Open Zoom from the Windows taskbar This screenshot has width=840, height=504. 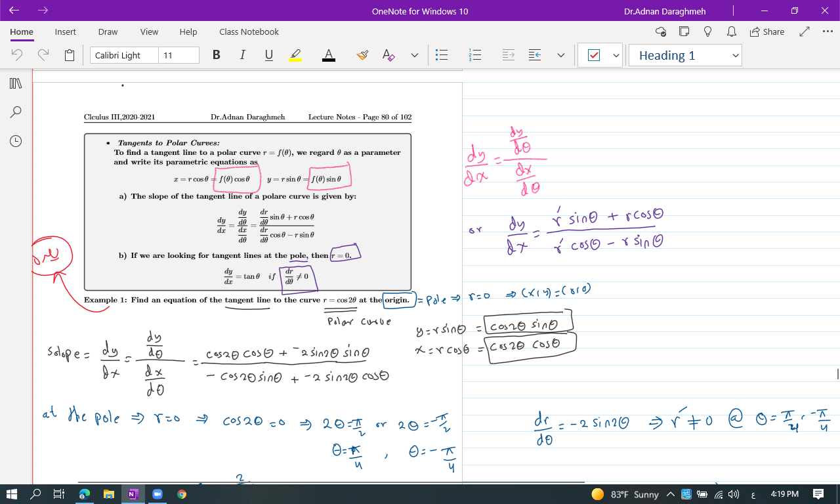[x=157, y=494]
